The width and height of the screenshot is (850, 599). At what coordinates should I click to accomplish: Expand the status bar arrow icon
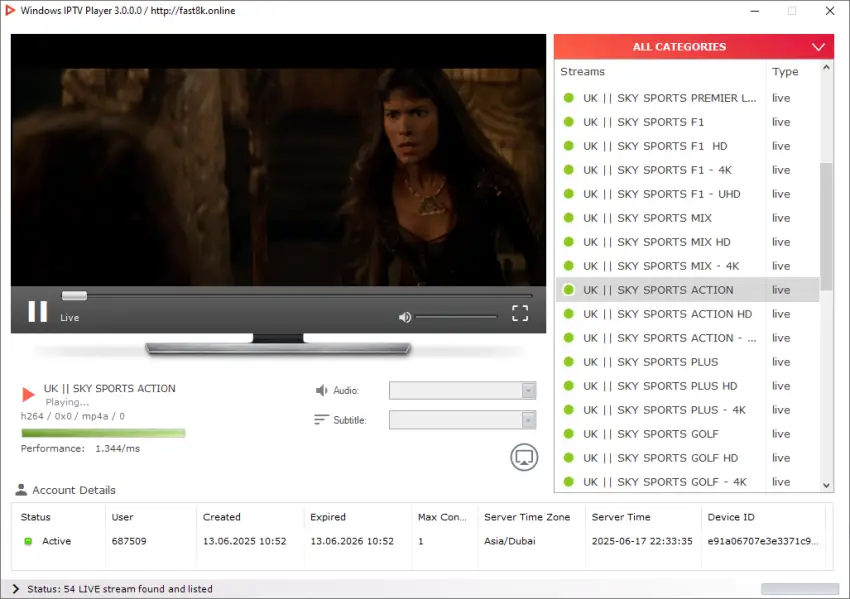(16, 589)
